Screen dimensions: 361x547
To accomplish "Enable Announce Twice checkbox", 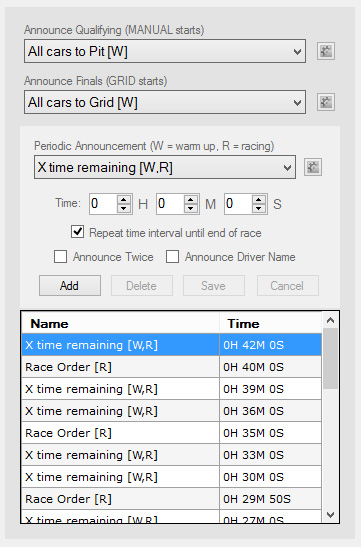I will tap(60, 256).
